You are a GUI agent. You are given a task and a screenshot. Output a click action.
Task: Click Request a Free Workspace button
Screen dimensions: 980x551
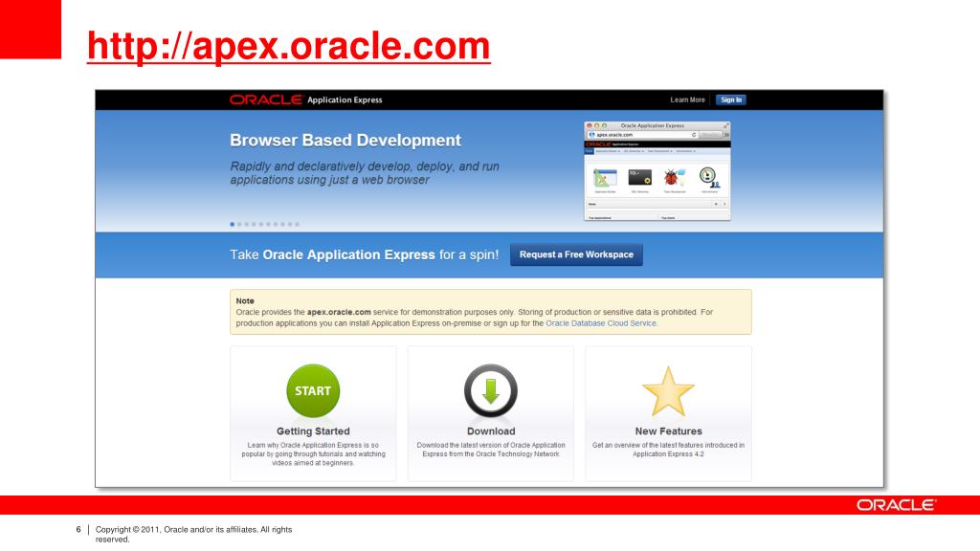pyautogui.click(x=576, y=254)
